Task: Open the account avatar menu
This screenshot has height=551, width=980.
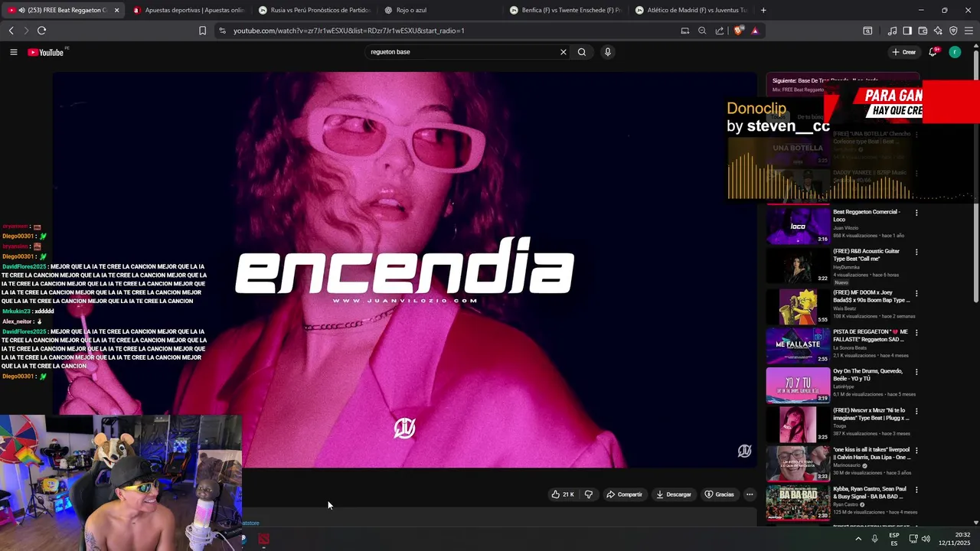Action: tap(955, 52)
